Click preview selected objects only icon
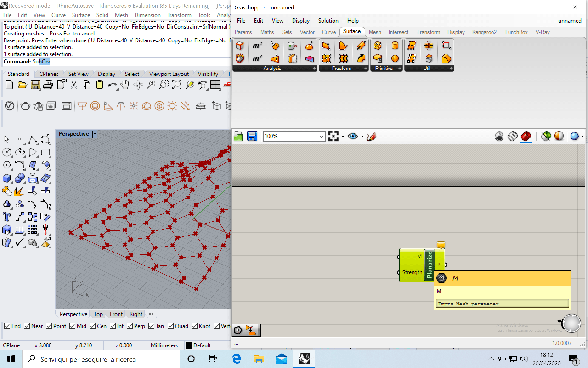This screenshot has width=588, height=368. point(546,136)
